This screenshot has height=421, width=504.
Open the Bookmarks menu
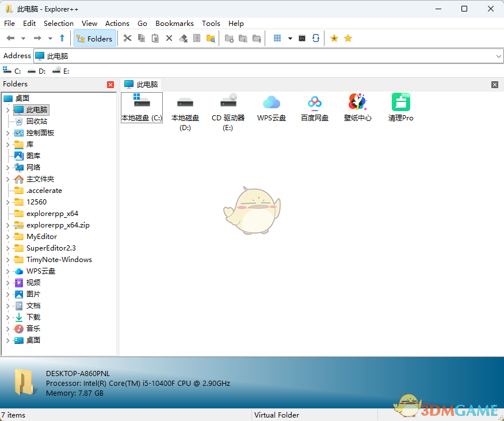click(x=174, y=23)
